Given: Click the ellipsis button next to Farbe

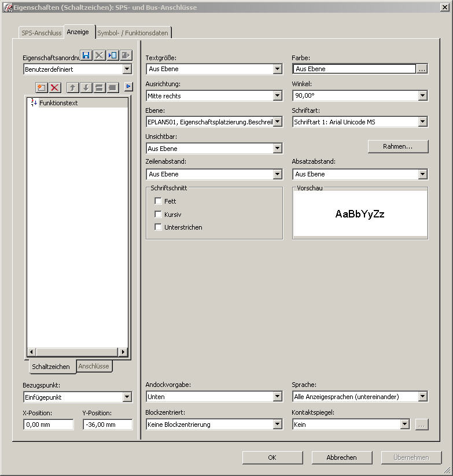Looking at the screenshot, I should [422, 69].
